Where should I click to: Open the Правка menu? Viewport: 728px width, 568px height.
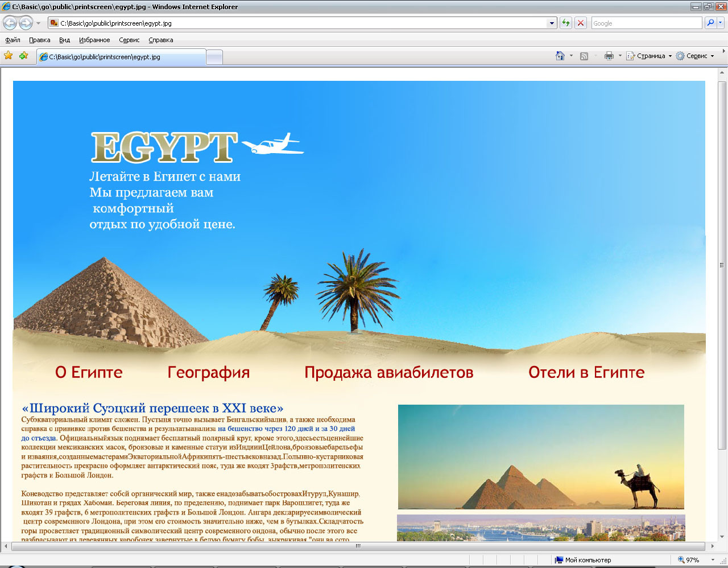pyautogui.click(x=40, y=40)
